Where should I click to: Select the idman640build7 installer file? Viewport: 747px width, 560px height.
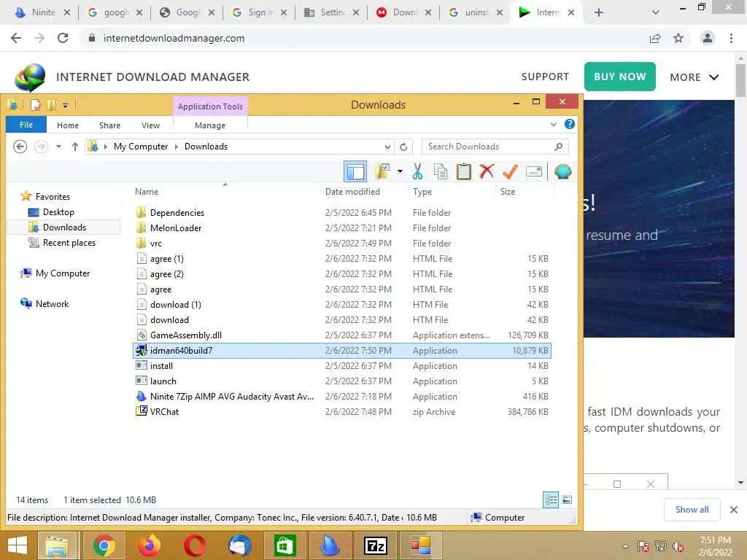click(342, 351)
